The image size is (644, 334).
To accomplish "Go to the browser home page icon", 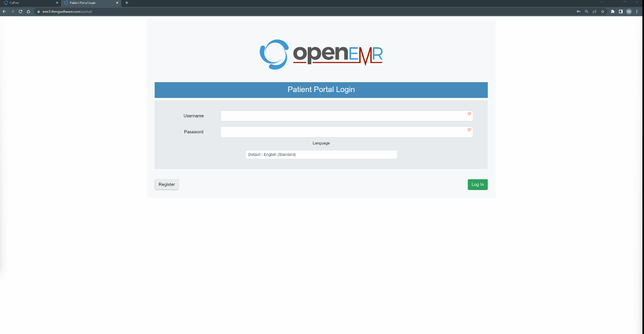I will point(29,12).
